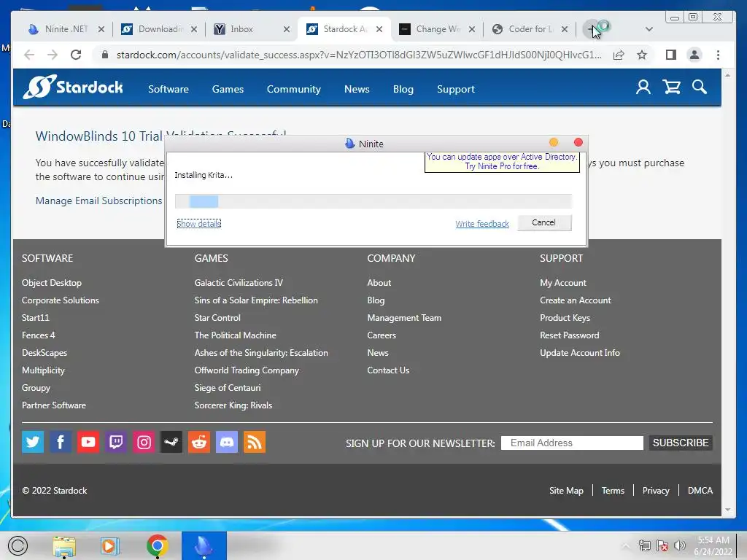Screen dimensions: 747x560
Task: Switch to Coder for tab
Action: tap(529, 29)
